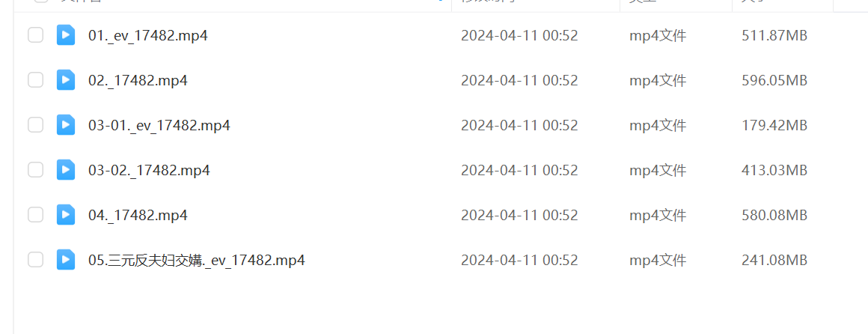The image size is (868, 334).
Task: Select the checkbox beside 03-02._17482.mp4
Action: 35,170
